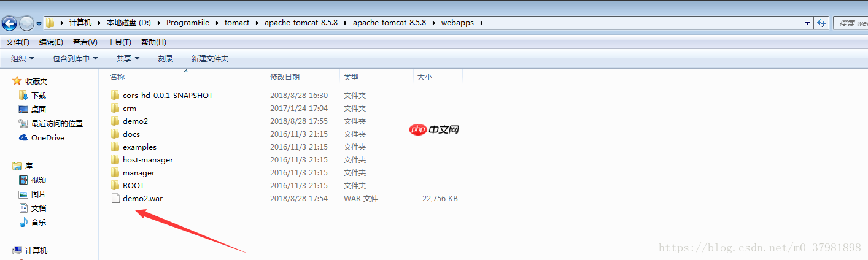Select 计算机 in the address path
The image size is (868, 260).
click(x=80, y=23)
